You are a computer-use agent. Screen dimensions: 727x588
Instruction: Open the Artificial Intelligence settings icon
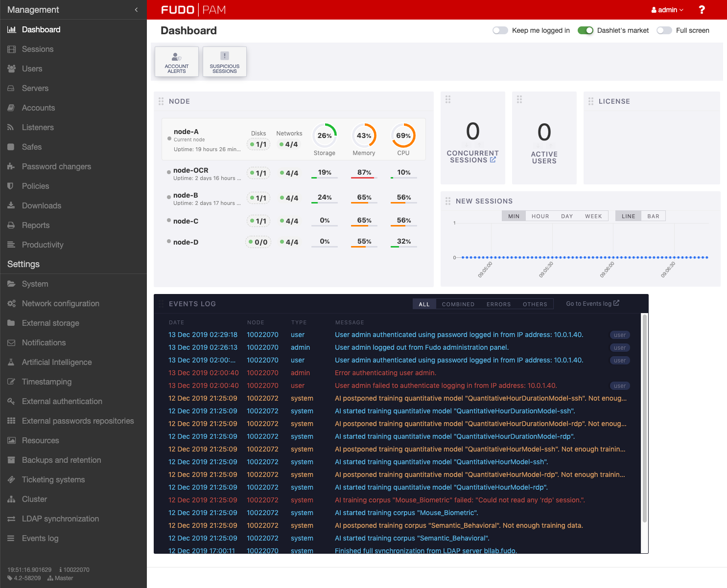(x=12, y=362)
